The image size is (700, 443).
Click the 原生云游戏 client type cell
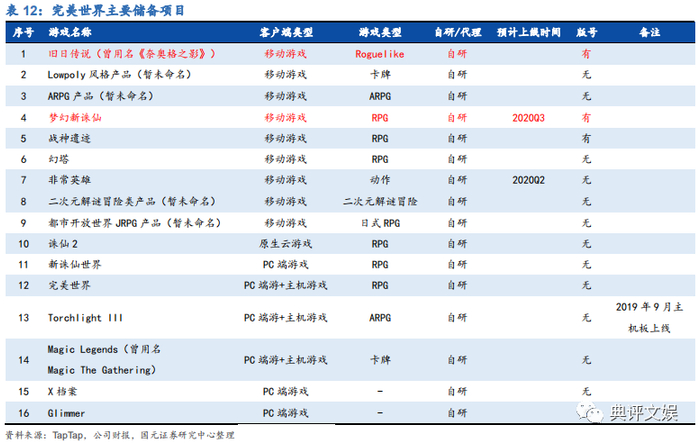pos(286,244)
